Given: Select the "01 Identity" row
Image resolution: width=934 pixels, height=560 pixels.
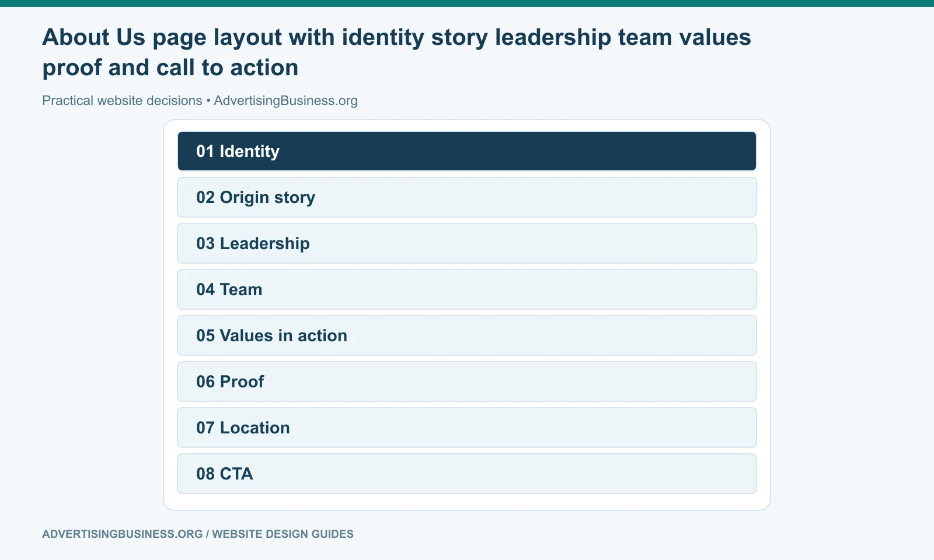Looking at the screenshot, I should [467, 151].
